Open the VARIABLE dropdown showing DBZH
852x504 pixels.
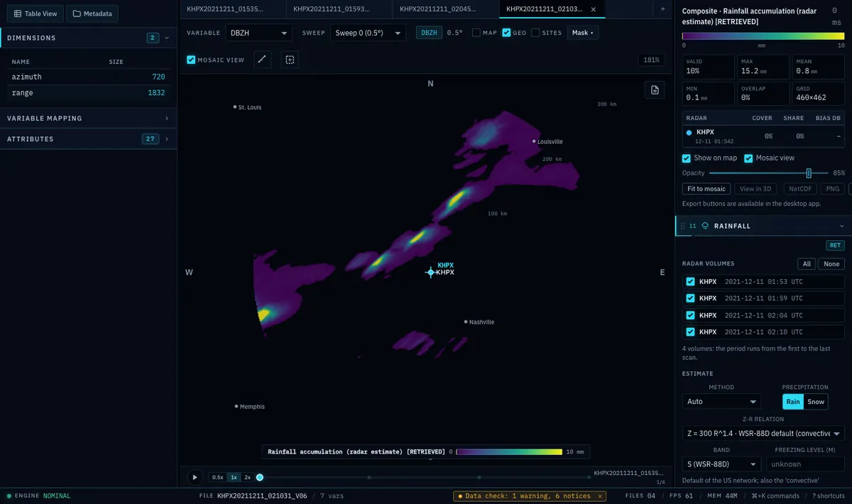258,33
